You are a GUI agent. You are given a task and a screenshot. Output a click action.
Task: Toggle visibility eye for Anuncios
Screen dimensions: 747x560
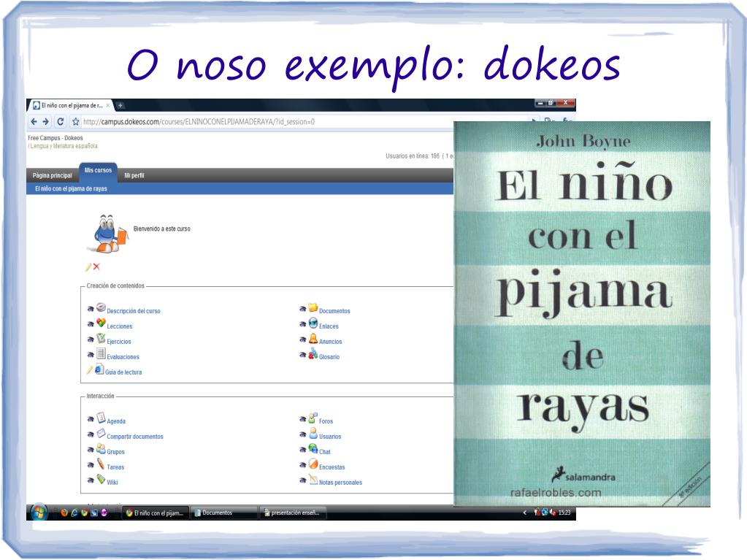click(302, 340)
